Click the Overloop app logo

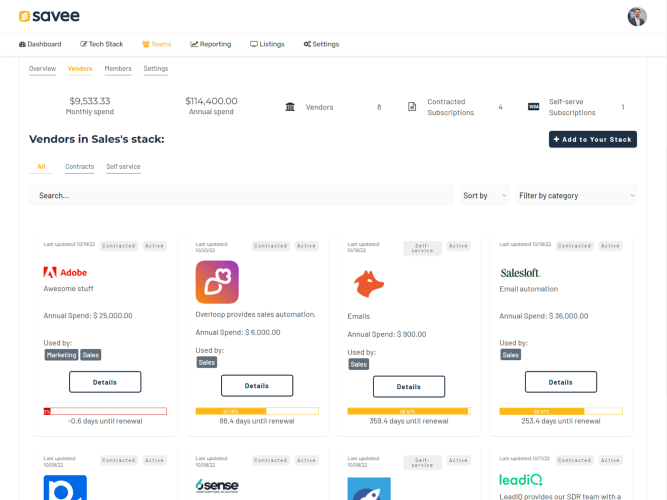click(x=217, y=282)
